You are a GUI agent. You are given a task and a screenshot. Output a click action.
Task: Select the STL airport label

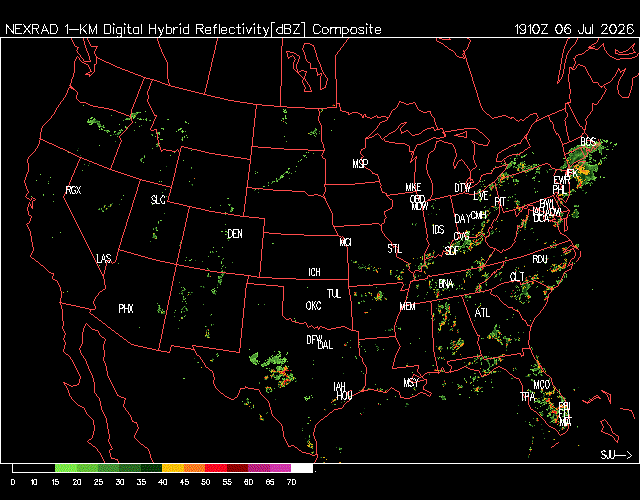pos(394,249)
